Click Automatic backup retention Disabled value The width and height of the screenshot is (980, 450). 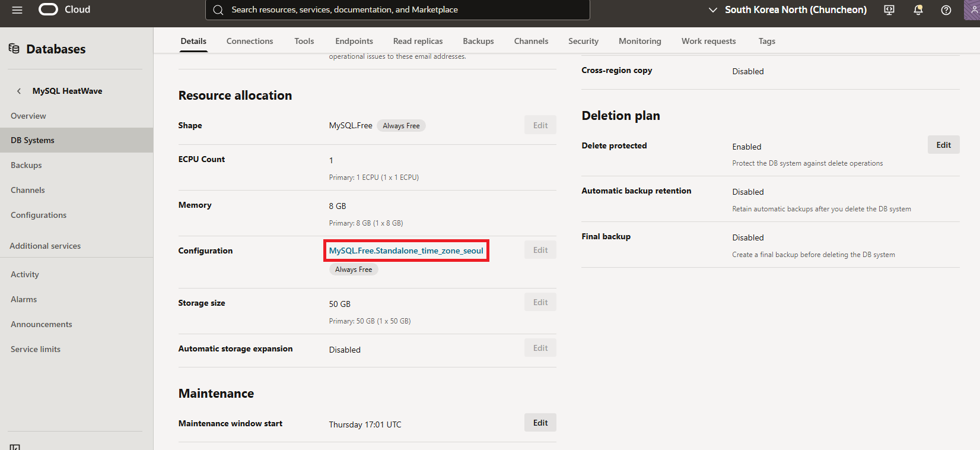click(748, 192)
